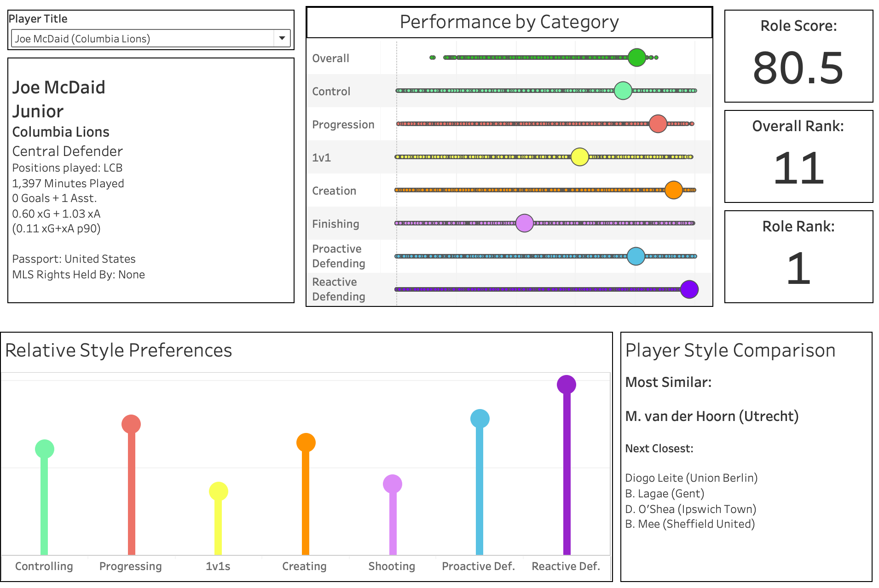Viewport: 879px width, 588px height.
Task: Click the 1,397 Minutes Played text
Action: click(x=68, y=184)
